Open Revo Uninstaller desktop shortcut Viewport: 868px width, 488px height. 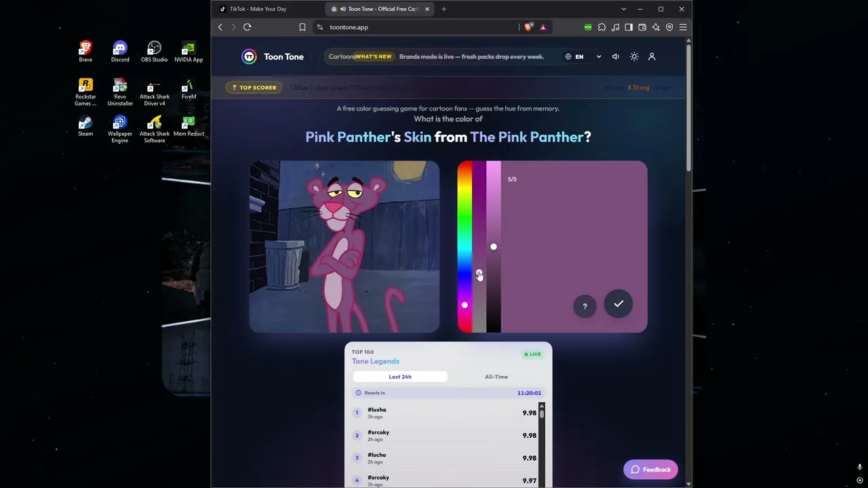120,92
